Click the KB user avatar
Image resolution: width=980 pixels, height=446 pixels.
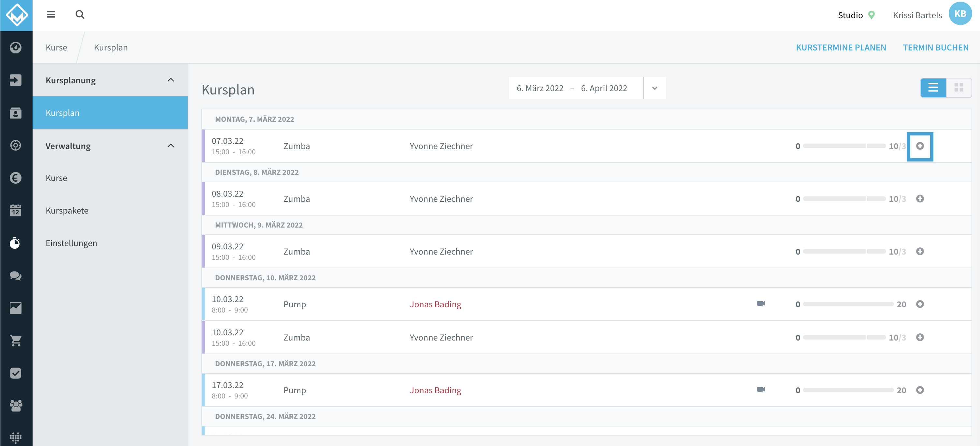click(x=960, y=14)
